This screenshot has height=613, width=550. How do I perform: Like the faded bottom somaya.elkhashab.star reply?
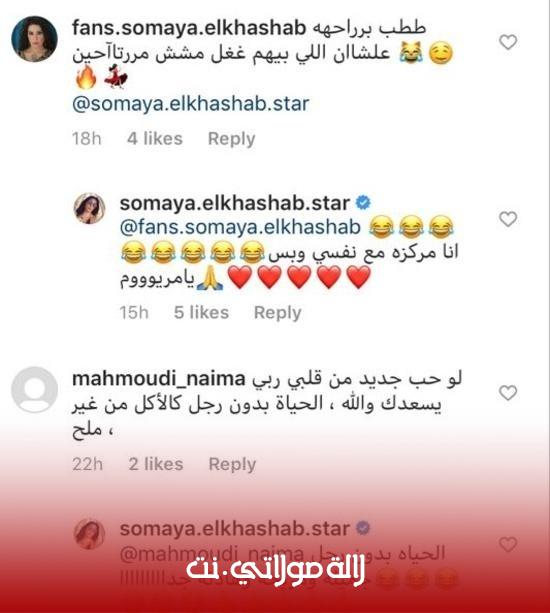pos(508,545)
